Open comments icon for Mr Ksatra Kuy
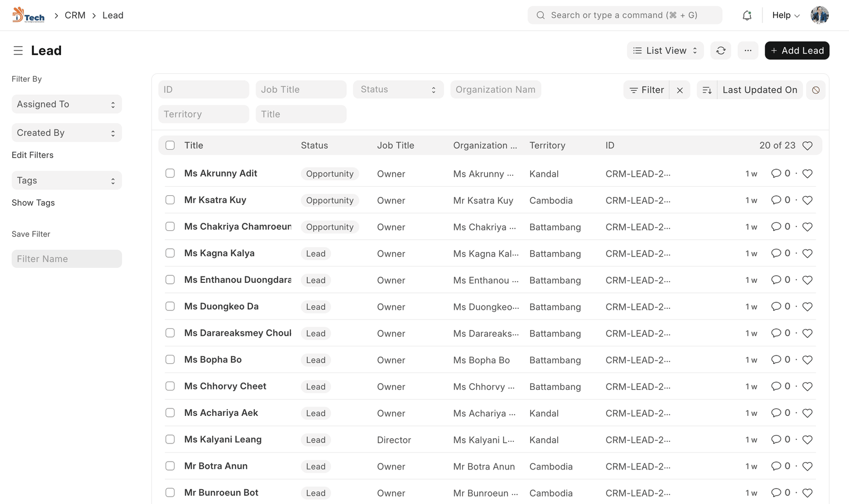The width and height of the screenshot is (849, 504). [776, 200]
